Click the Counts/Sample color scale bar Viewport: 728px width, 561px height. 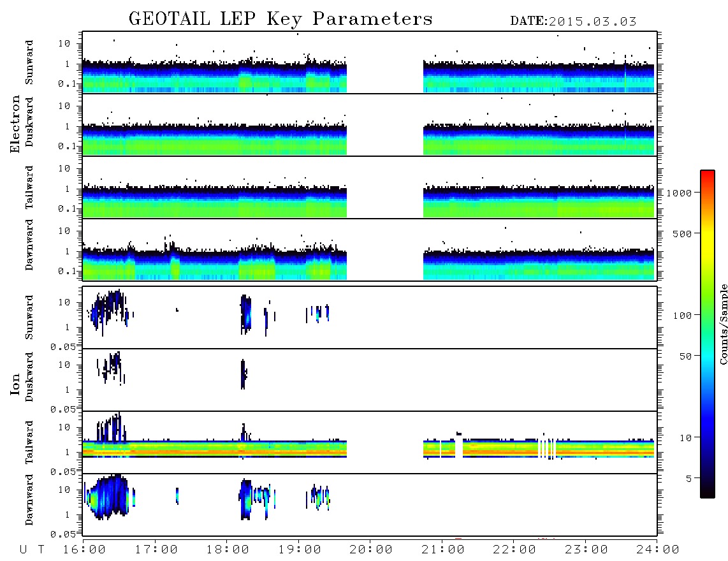(x=707, y=334)
